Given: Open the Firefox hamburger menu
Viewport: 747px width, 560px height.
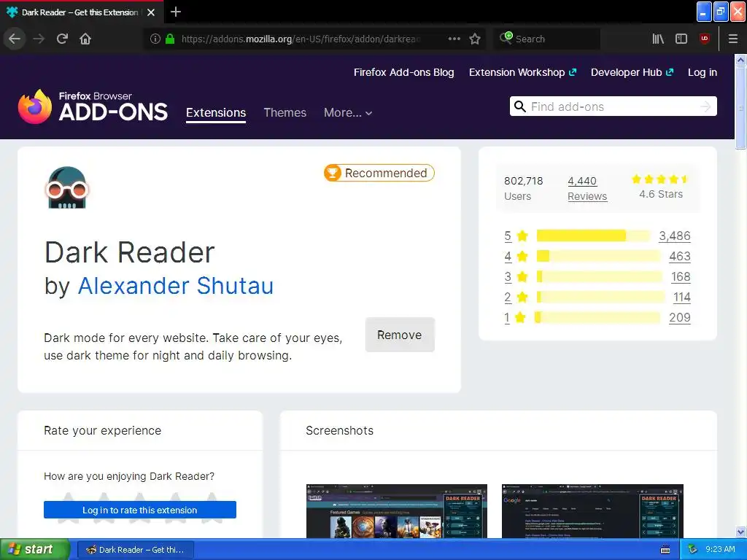Looking at the screenshot, I should [x=732, y=39].
